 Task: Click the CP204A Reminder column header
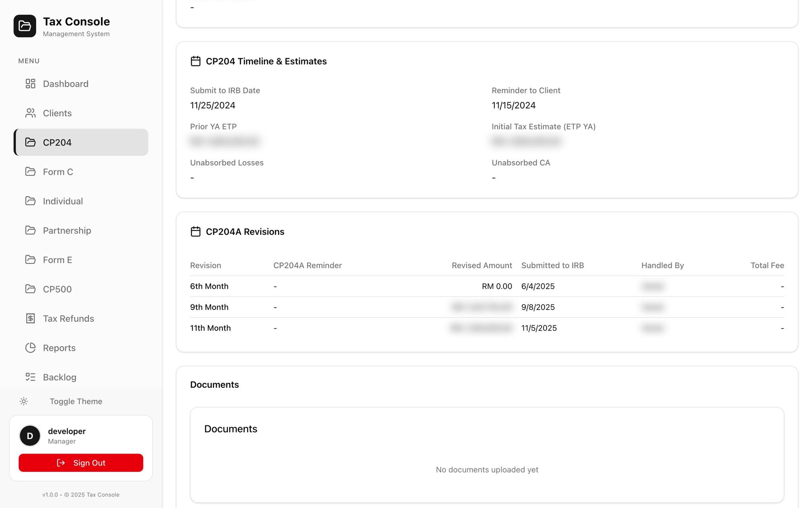click(x=308, y=266)
